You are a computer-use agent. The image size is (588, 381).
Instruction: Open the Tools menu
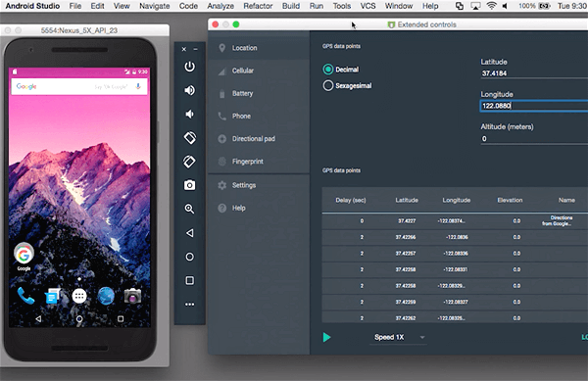tap(342, 6)
